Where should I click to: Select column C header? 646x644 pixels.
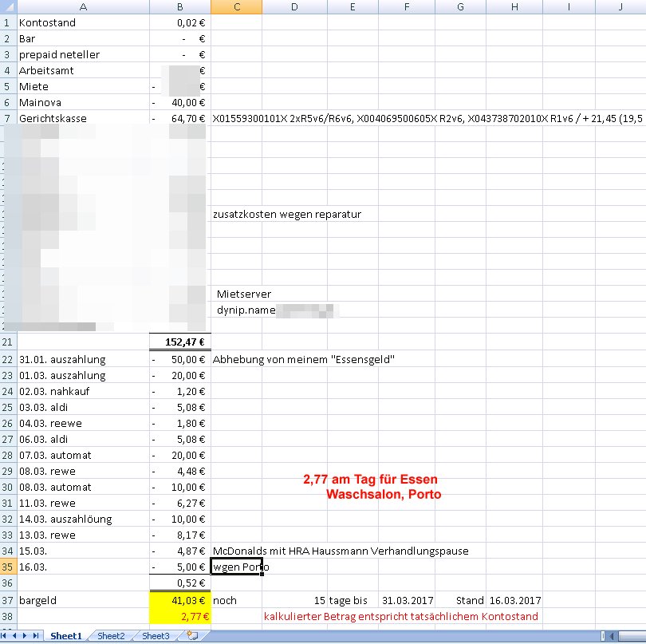click(x=237, y=7)
